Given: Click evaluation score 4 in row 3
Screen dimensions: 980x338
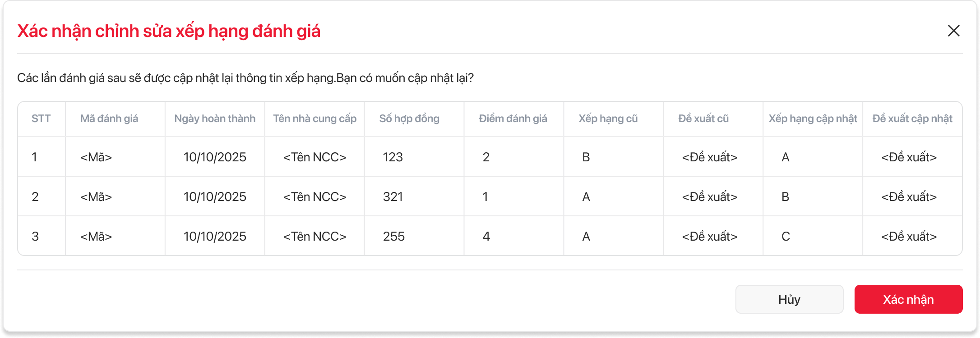Looking at the screenshot, I should [486, 236].
